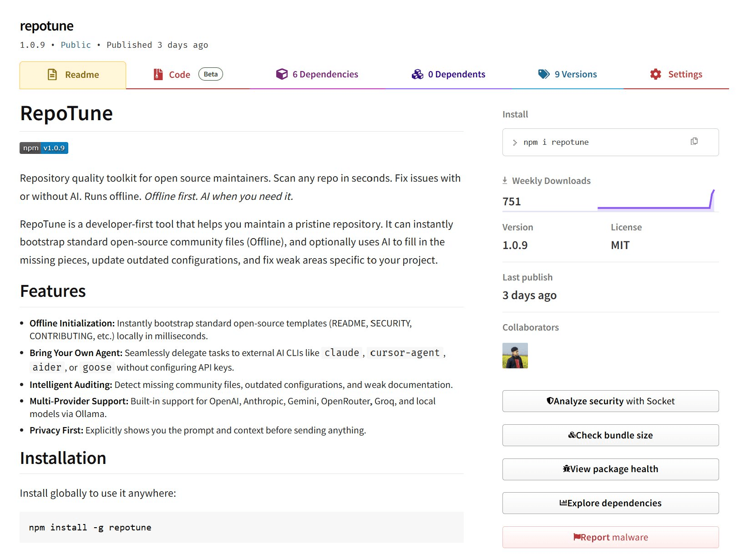Click the 'aider' inline code
740x560 pixels.
[x=47, y=367]
